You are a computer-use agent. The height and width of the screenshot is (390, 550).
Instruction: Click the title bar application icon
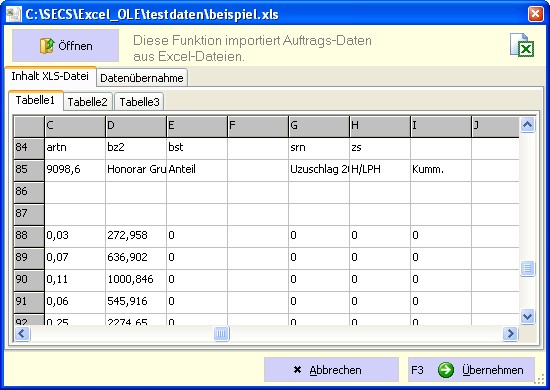(13, 14)
